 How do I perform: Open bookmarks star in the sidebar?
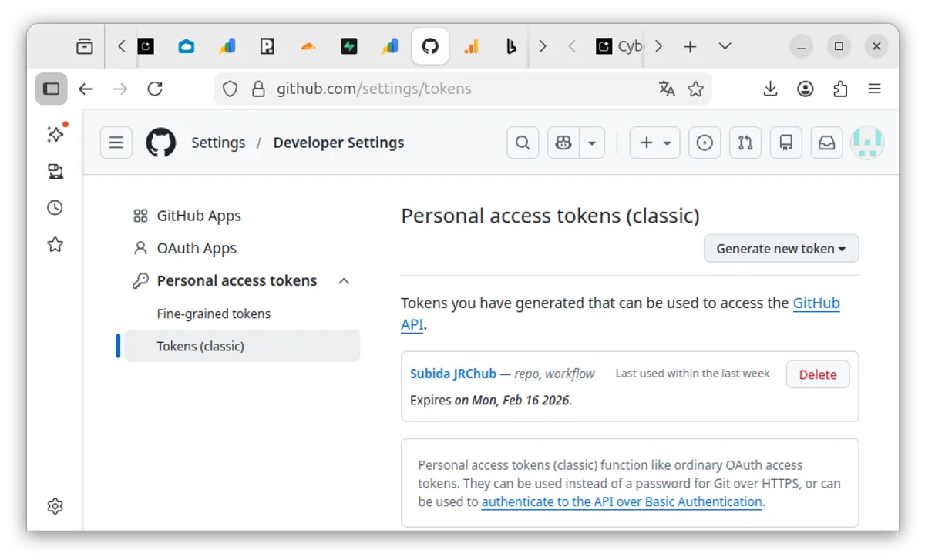click(x=55, y=245)
